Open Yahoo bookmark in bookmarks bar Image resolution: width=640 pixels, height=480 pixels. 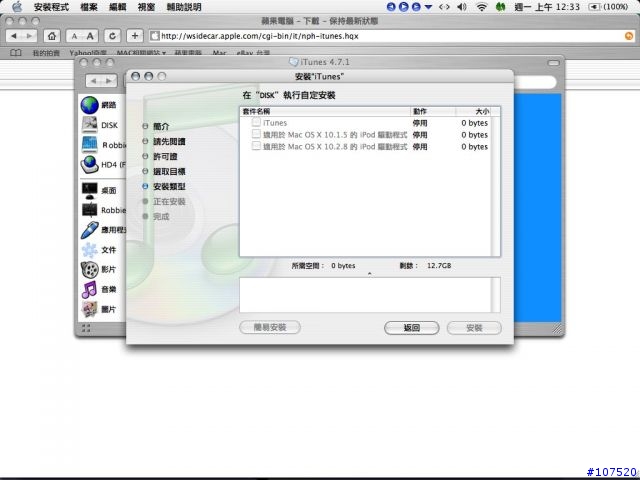click(x=88, y=53)
